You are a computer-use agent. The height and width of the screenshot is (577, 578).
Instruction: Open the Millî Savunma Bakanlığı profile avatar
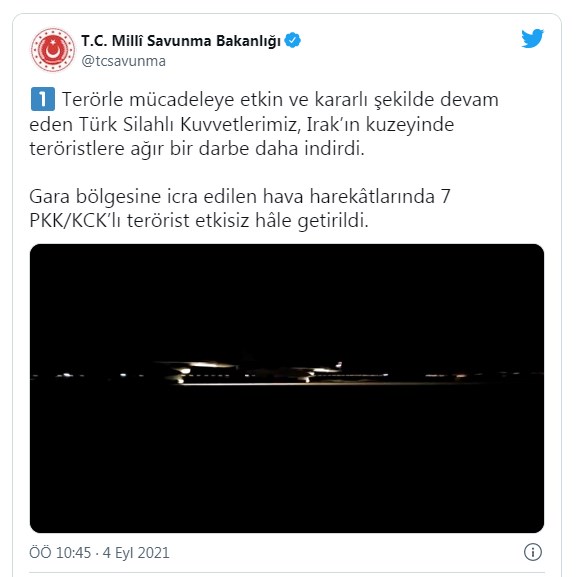(x=53, y=50)
